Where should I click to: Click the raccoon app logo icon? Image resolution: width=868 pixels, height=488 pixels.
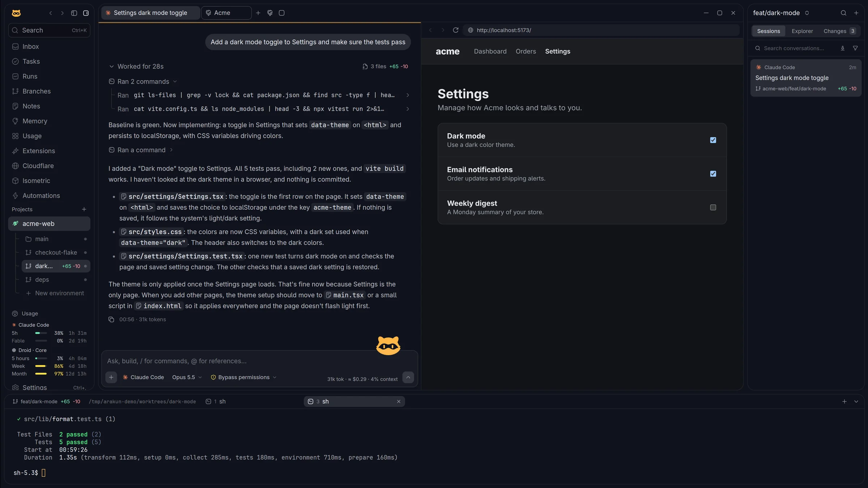point(16,13)
